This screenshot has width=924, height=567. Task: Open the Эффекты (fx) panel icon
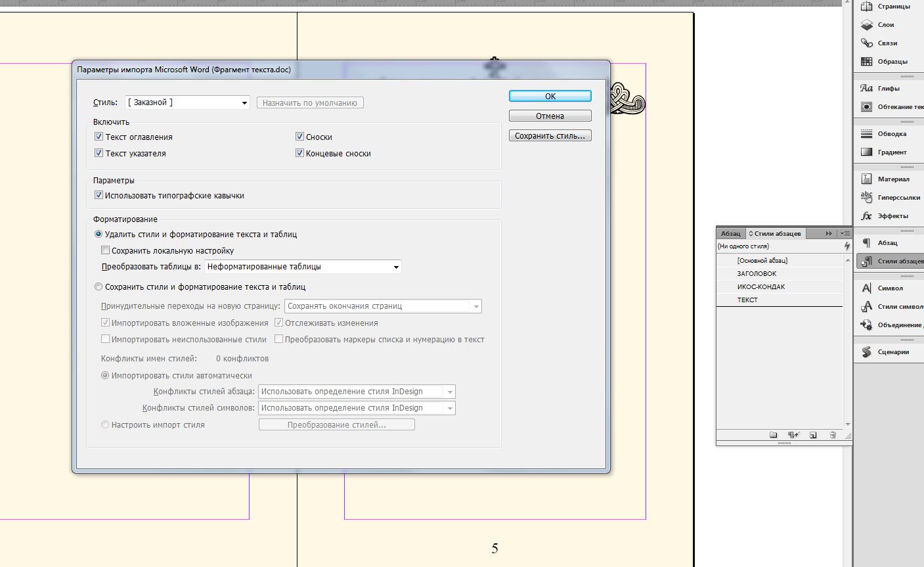click(866, 216)
